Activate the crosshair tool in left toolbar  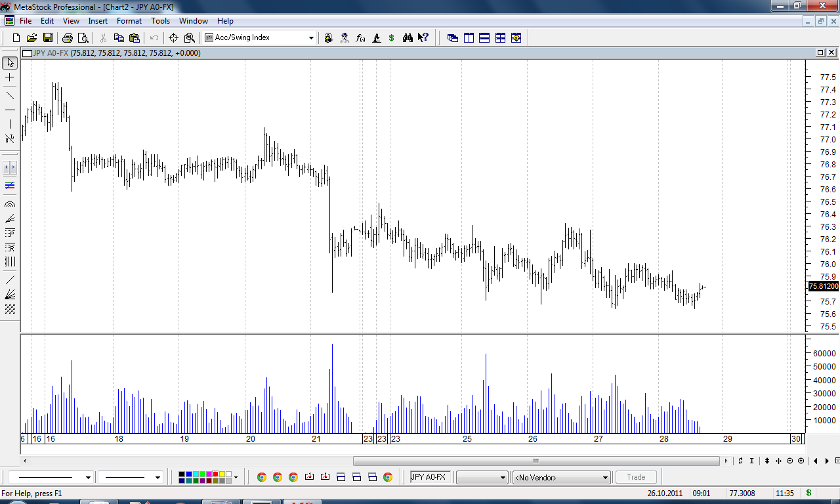coord(10,77)
